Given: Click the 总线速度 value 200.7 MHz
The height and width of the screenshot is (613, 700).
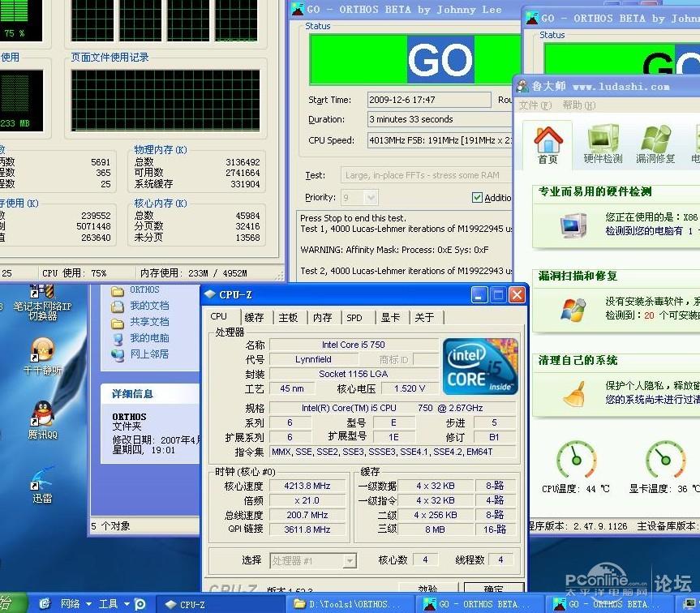Looking at the screenshot, I should click(x=307, y=516).
